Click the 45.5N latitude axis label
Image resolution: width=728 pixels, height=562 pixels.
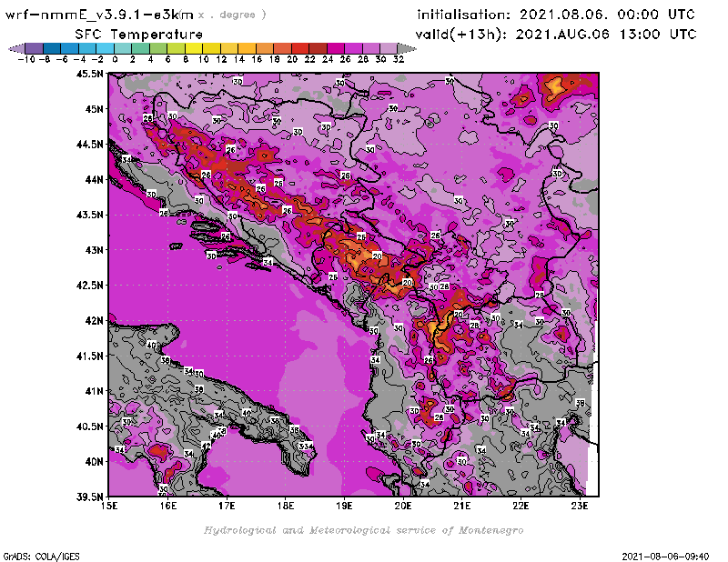tap(89, 75)
